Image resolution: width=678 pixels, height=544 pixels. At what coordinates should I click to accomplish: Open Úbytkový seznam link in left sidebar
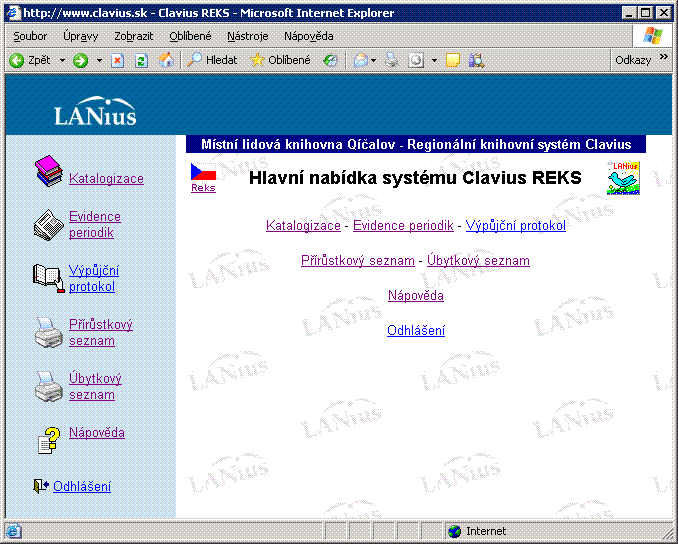95,386
